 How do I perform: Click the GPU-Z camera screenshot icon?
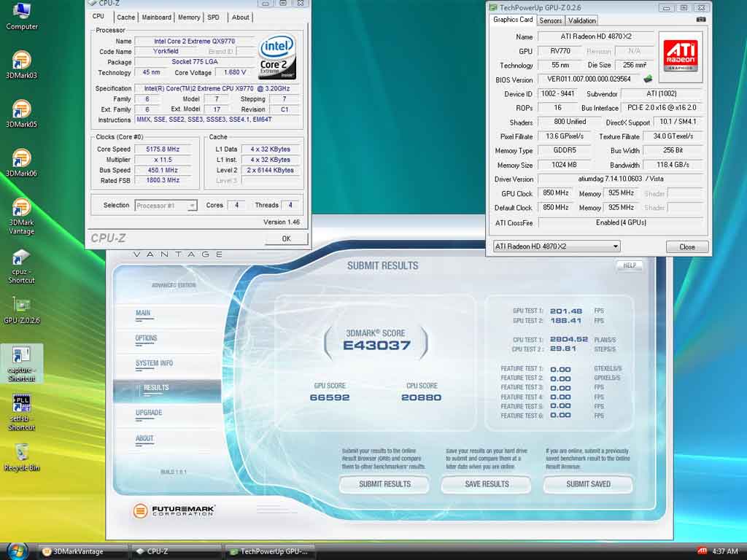click(701, 20)
